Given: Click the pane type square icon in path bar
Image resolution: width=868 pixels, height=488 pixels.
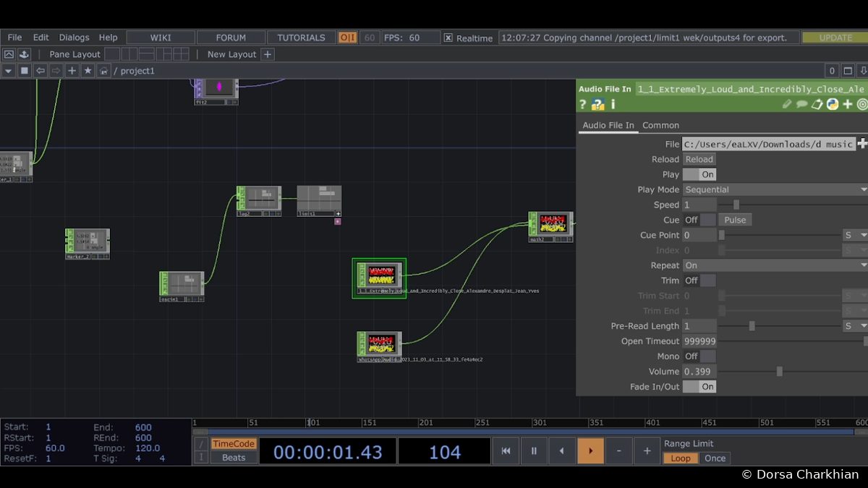Looking at the screenshot, I should [24, 71].
